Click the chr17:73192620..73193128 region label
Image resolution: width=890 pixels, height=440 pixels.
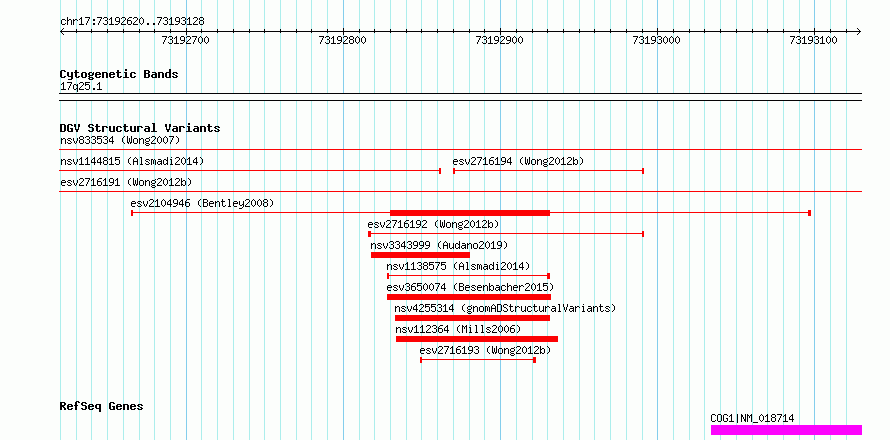132,22
